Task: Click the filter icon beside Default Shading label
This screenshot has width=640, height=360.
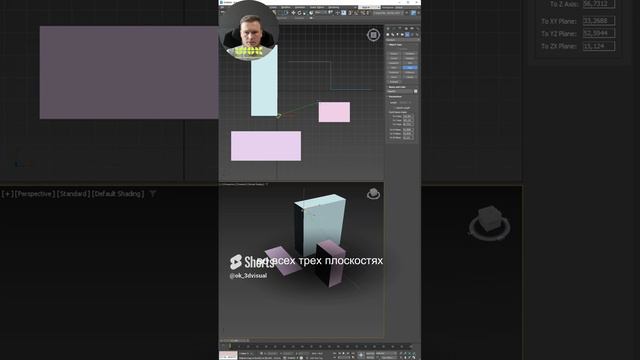Action: 152,194
